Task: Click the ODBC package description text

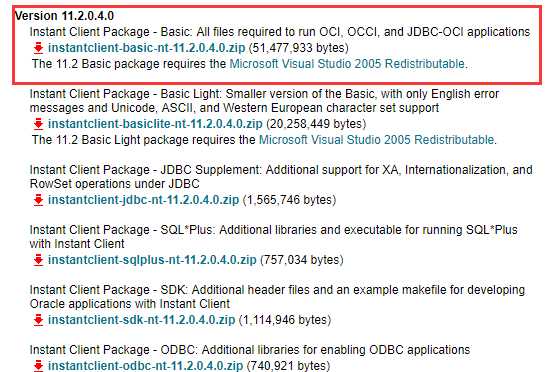Action: [x=250, y=350]
